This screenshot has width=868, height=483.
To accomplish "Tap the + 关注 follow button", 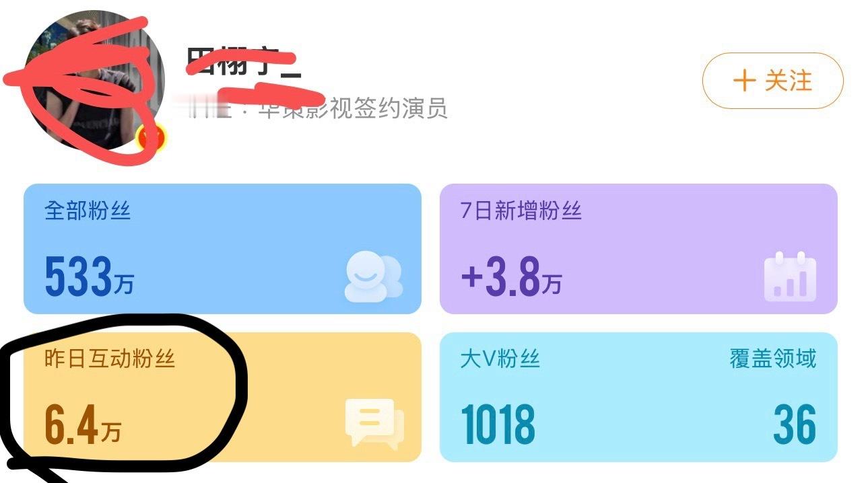I will coord(772,81).
